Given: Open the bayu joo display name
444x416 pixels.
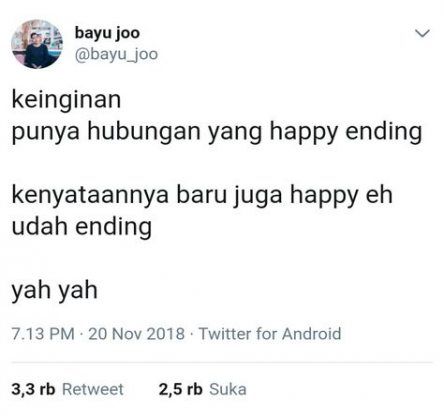Looking at the screenshot, I should click(x=107, y=33).
